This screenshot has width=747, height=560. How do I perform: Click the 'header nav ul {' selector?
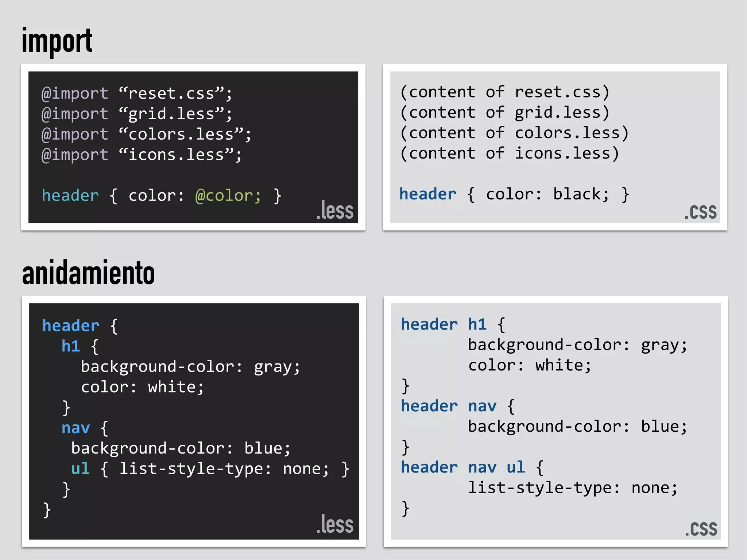[x=472, y=467]
